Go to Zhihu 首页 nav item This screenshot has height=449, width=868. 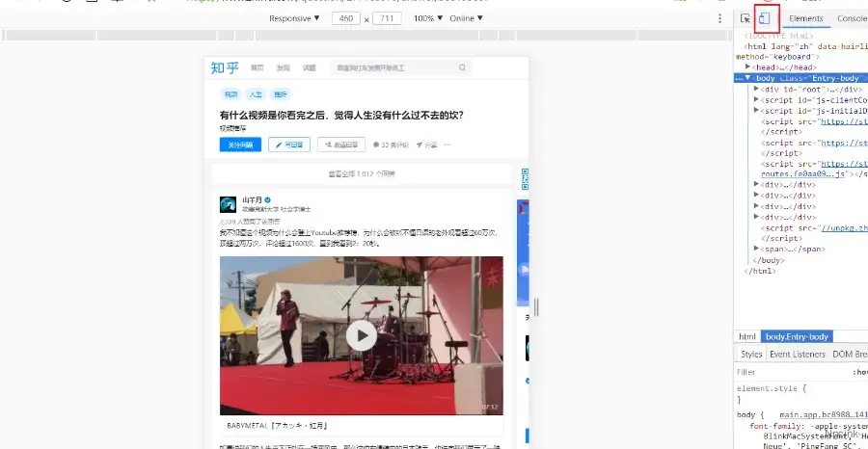tap(257, 68)
